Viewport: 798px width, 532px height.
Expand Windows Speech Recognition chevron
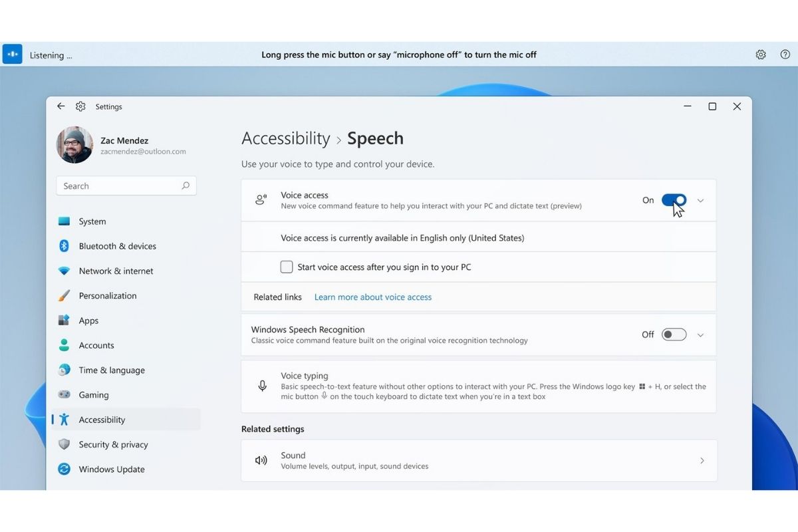point(700,334)
